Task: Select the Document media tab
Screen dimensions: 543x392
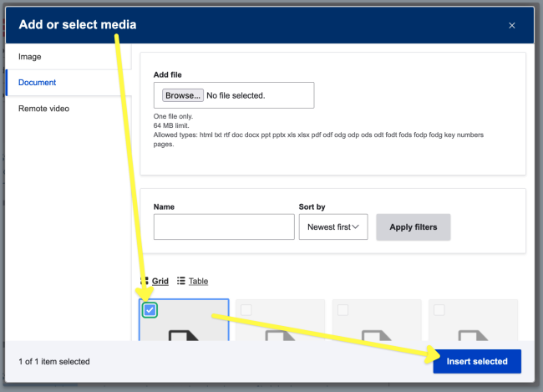Action: 37,83
